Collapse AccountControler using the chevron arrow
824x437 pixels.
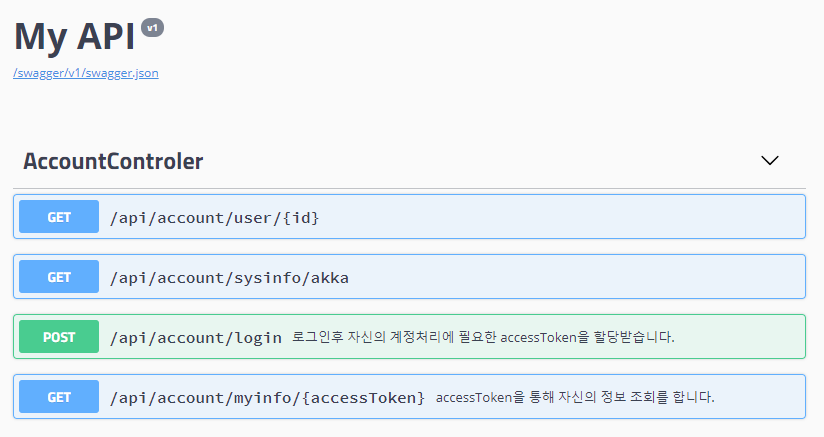769,160
